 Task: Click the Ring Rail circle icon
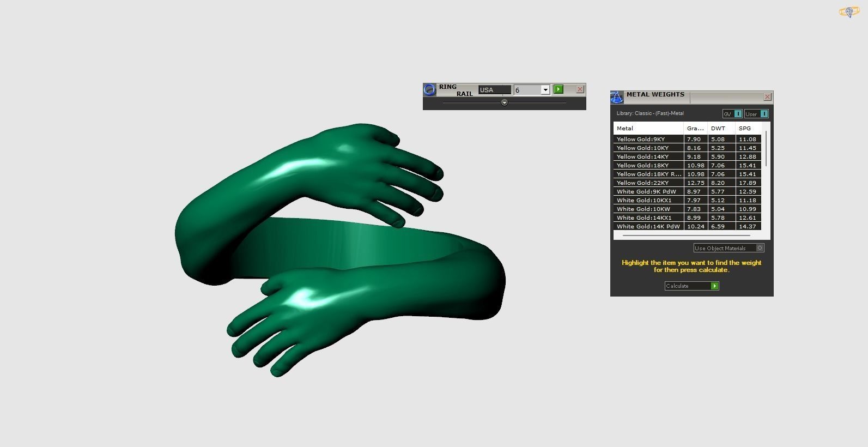429,89
